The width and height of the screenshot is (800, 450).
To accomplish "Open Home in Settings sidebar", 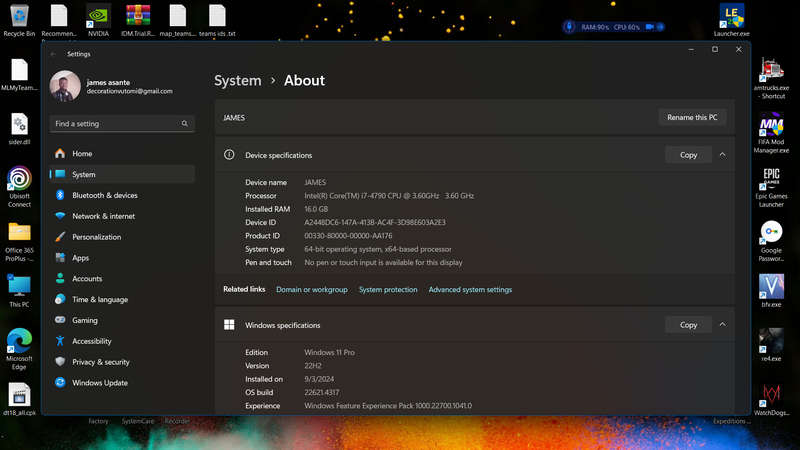I will click(x=122, y=153).
